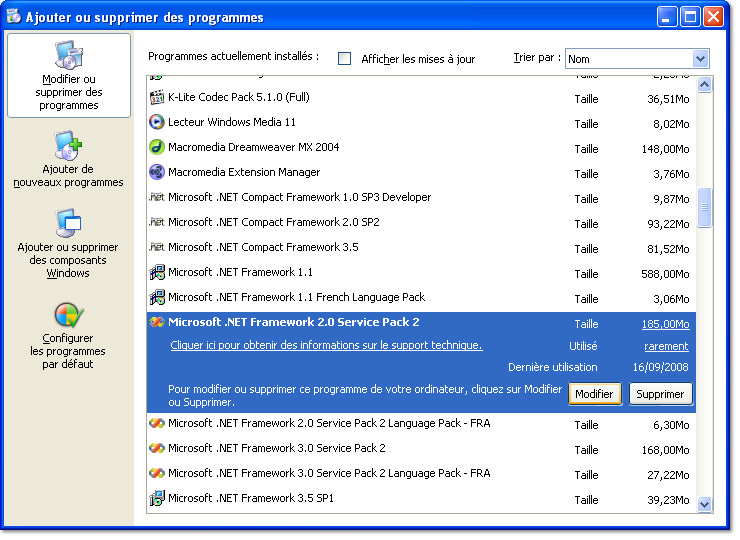The image size is (740, 540).
Task: Click the .NET Framework 3.5 SP1 icon
Action: tap(156, 498)
